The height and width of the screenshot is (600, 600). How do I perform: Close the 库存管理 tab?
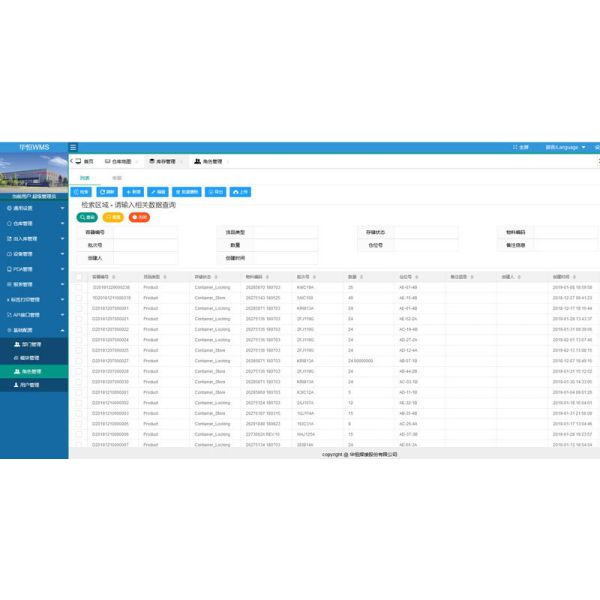click(181, 162)
